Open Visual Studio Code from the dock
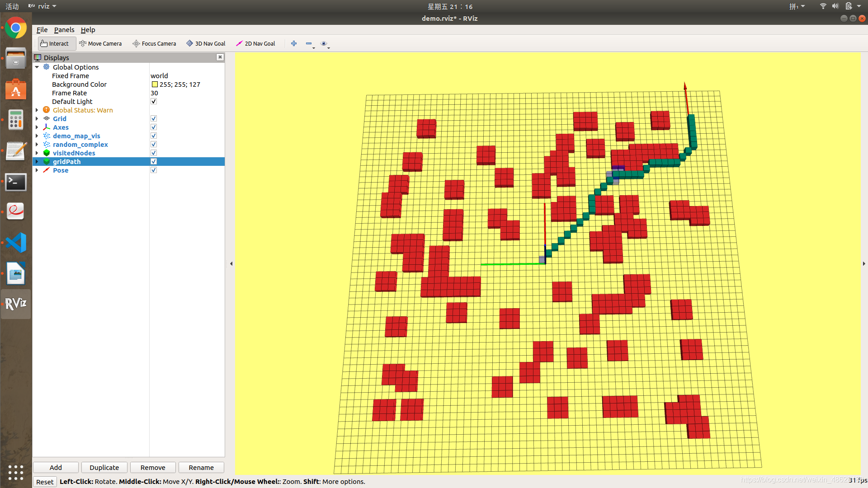Viewport: 868px width, 488px height. (x=16, y=243)
